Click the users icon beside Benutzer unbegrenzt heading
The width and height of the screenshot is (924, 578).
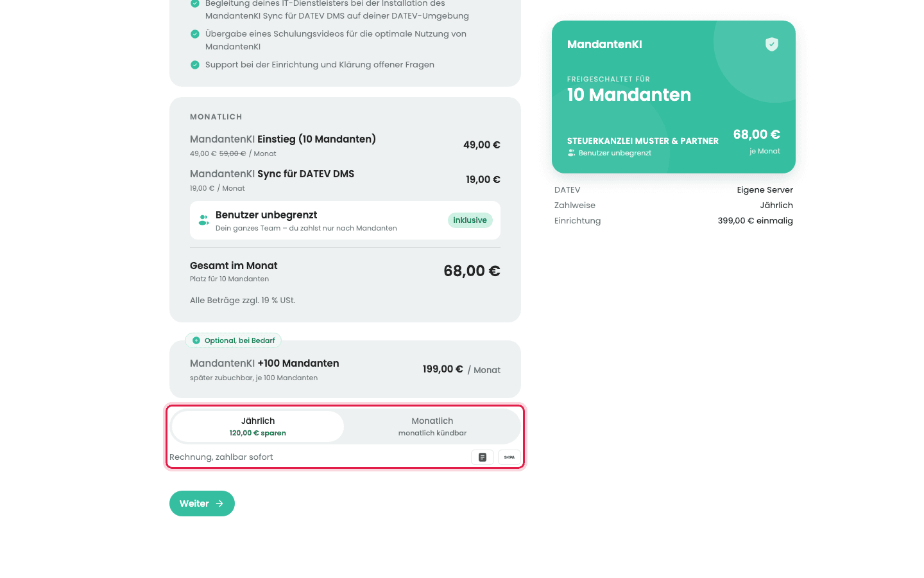(x=203, y=220)
